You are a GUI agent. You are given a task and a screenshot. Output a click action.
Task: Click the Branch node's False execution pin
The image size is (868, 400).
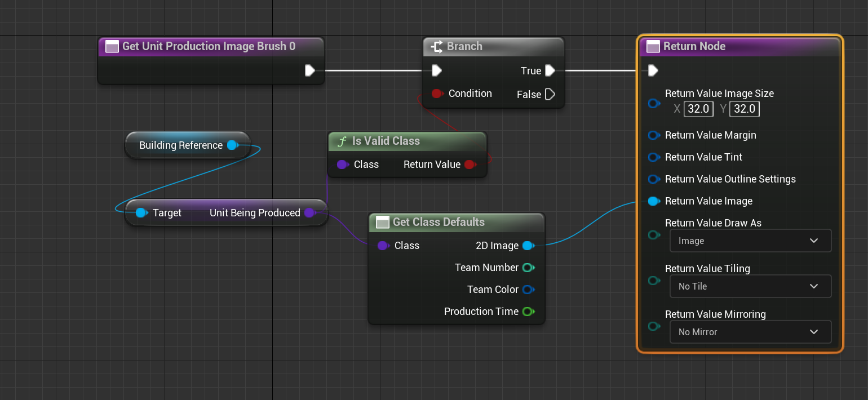tap(550, 94)
